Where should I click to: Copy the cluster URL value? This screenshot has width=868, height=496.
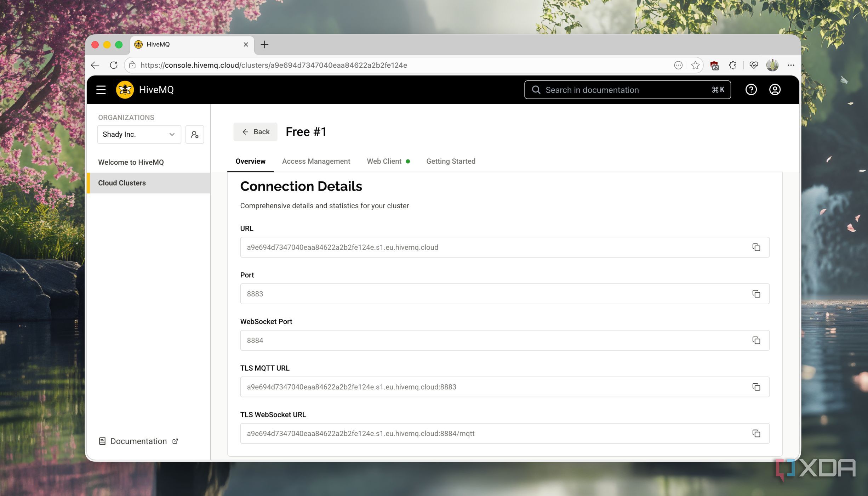point(756,247)
